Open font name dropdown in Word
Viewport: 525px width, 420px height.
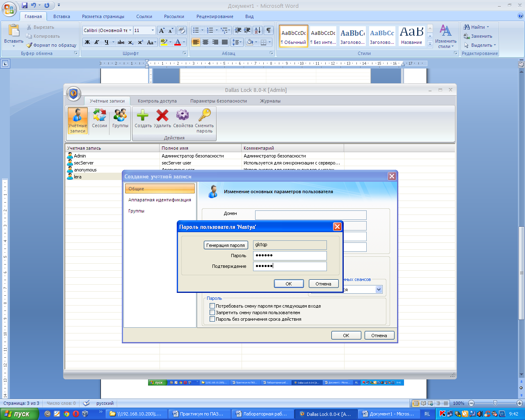tap(130, 30)
